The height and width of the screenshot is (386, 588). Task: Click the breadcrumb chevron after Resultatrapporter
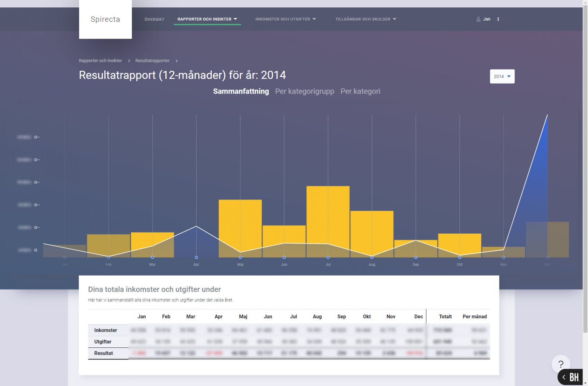point(177,61)
